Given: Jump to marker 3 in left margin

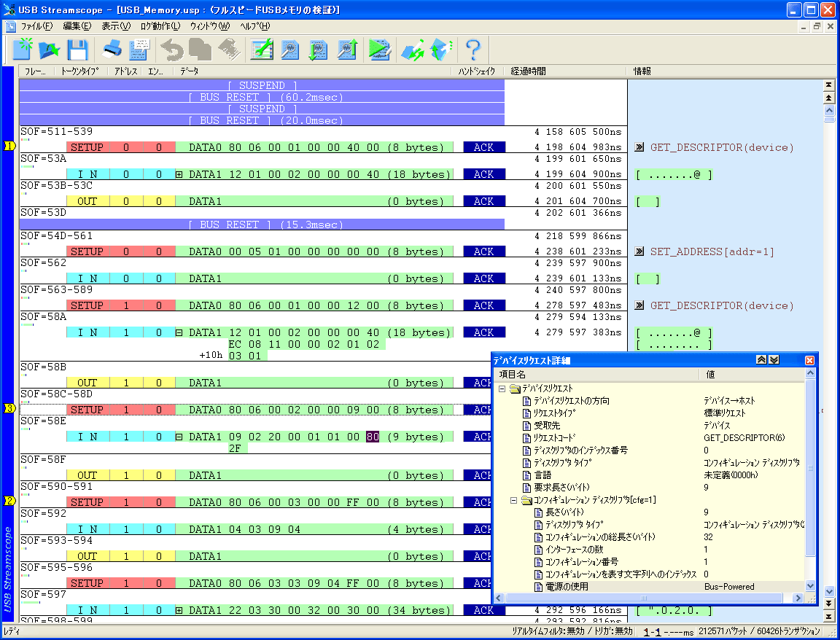Looking at the screenshot, I should [9, 408].
